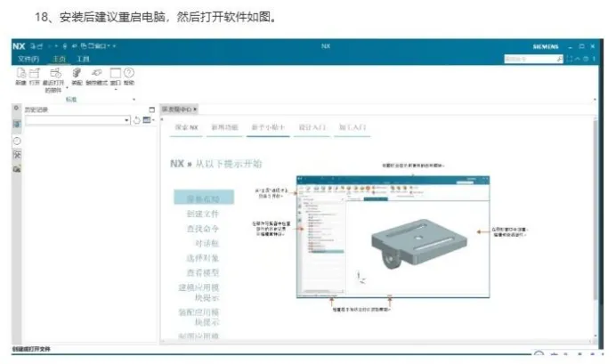Expand the view style dropdown arrow in History

coord(153,120)
